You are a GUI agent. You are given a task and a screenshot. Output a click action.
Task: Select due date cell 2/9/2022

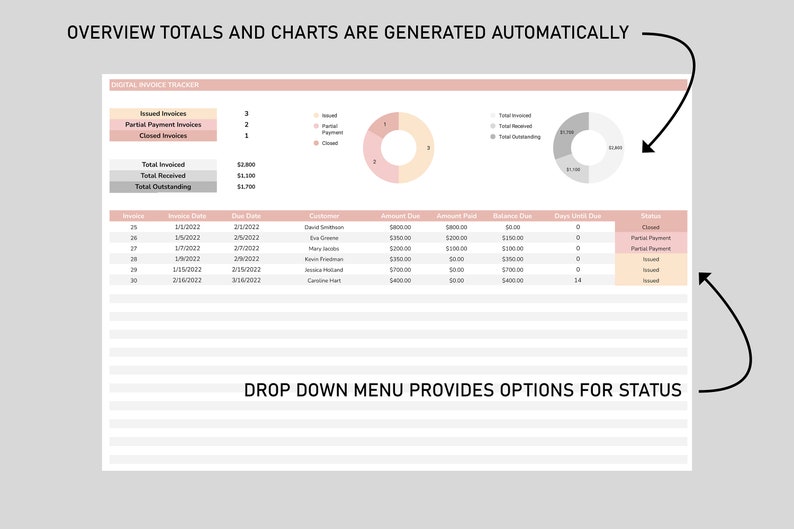click(x=246, y=259)
